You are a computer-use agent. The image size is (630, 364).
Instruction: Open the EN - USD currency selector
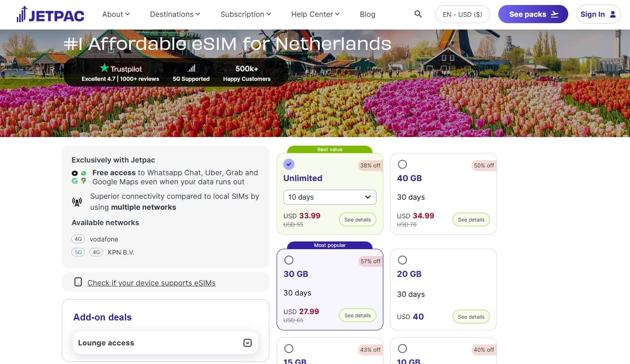(x=462, y=14)
